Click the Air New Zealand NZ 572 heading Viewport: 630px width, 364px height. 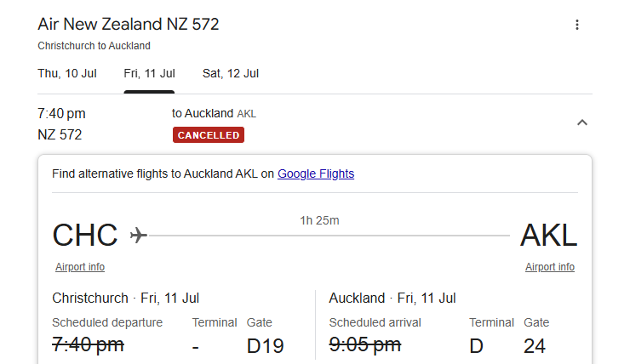[x=129, y=24]
